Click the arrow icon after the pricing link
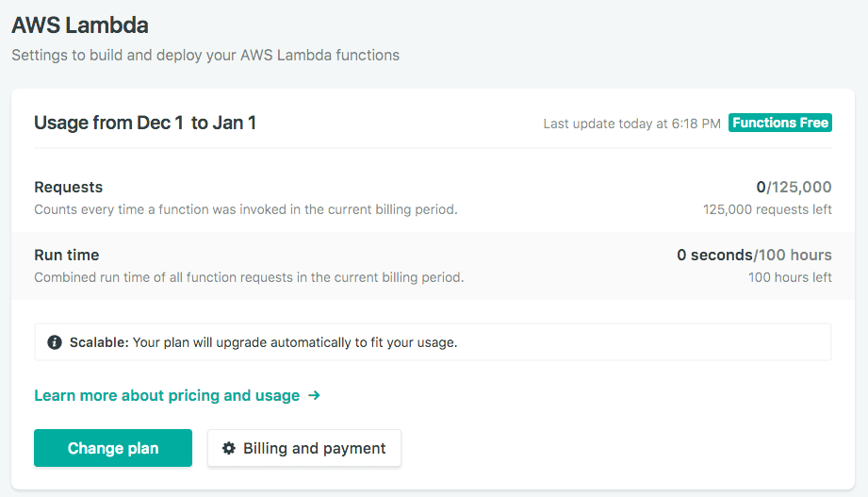 coord(314,395)
